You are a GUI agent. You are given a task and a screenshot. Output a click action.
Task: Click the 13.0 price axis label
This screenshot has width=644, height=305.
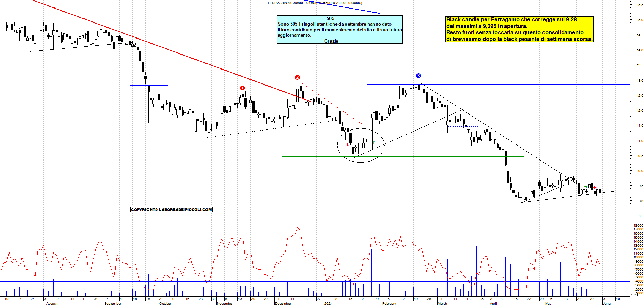(640, 81)
